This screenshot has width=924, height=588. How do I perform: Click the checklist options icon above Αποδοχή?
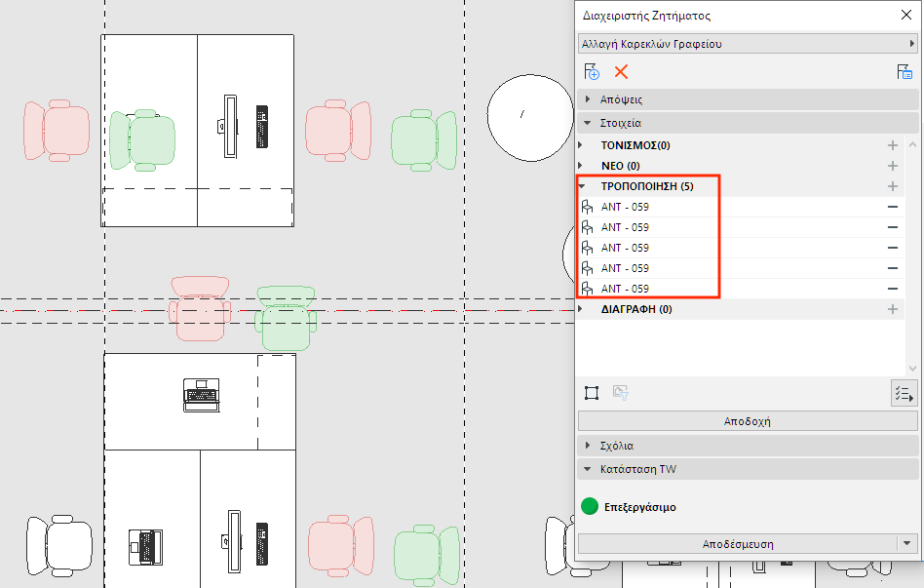pos(904,393)
